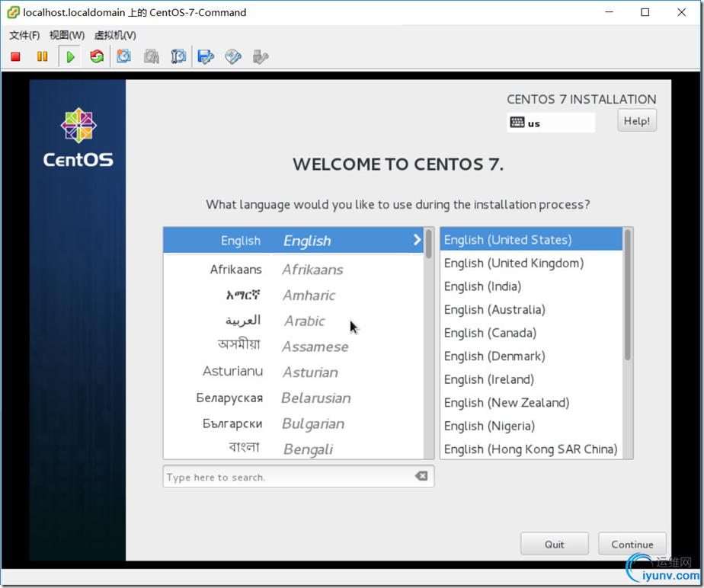Clear the language search field

click(x=421, y=476)
